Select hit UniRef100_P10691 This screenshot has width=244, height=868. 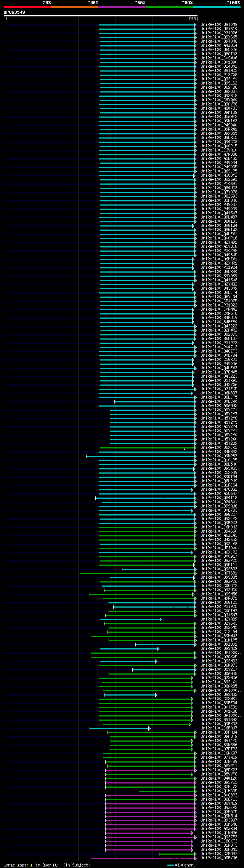219,184
